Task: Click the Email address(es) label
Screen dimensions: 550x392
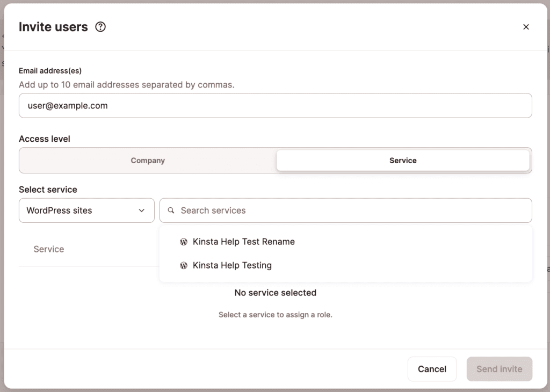Action: click(x=50, y=71)
